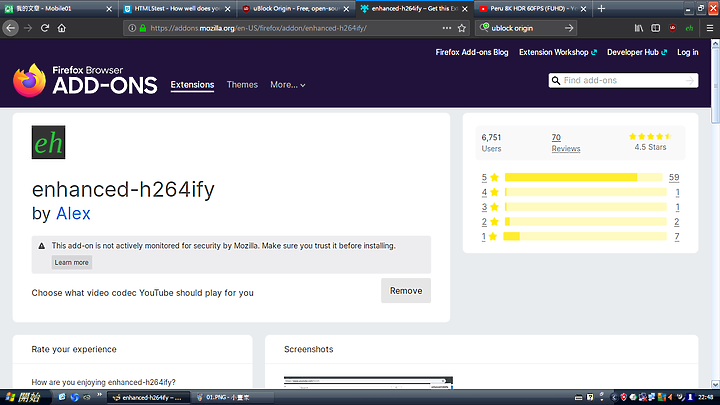Click the magnifier icon in Find add-ons
Image resolution: width=720 pixels, height=405 pixels.
(556, 80)
